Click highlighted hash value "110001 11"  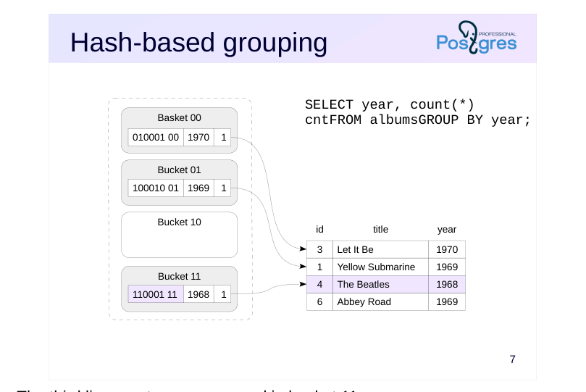point(156,294)
